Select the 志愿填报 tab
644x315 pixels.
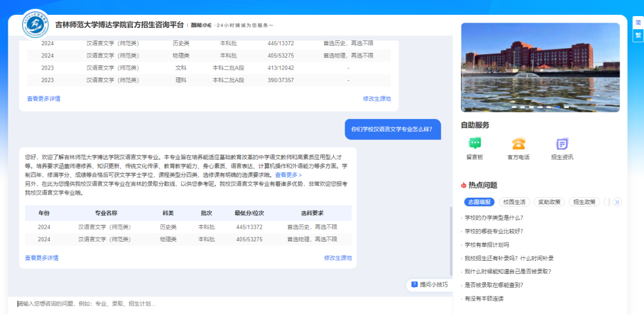[479, 202]
